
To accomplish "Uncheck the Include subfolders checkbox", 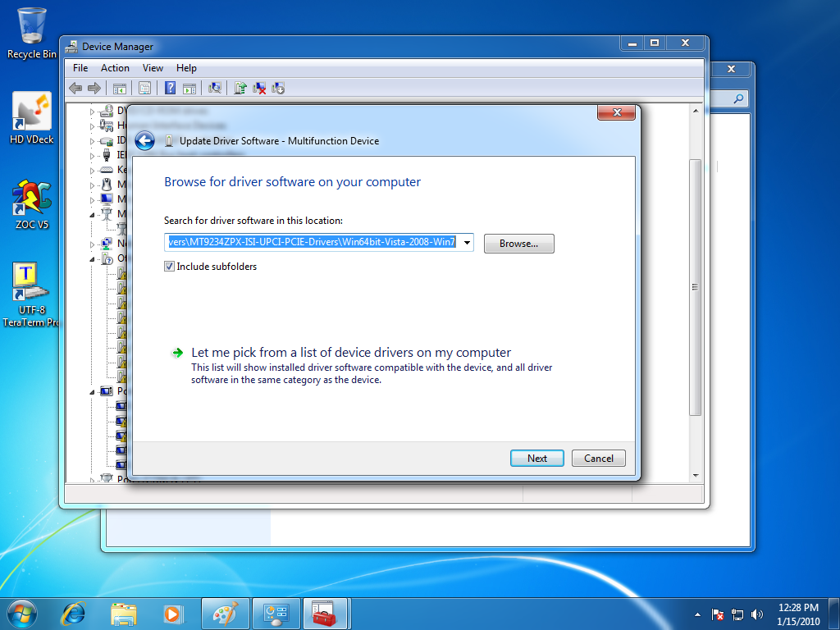I will coord(170,267).
